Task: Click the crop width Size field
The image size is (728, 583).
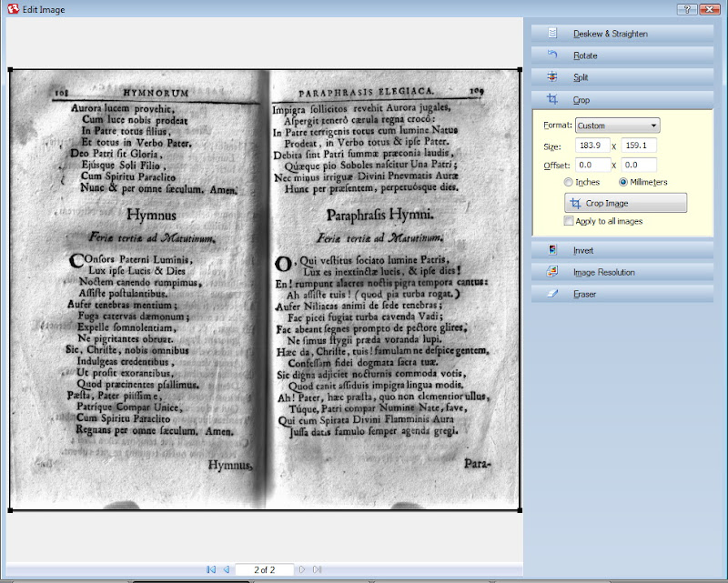Action: click(x=592, y=146)
